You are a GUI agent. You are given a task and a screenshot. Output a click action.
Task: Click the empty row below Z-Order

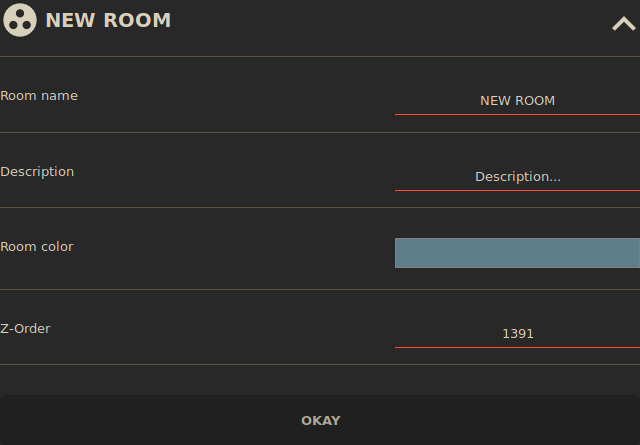coord(320,379)
